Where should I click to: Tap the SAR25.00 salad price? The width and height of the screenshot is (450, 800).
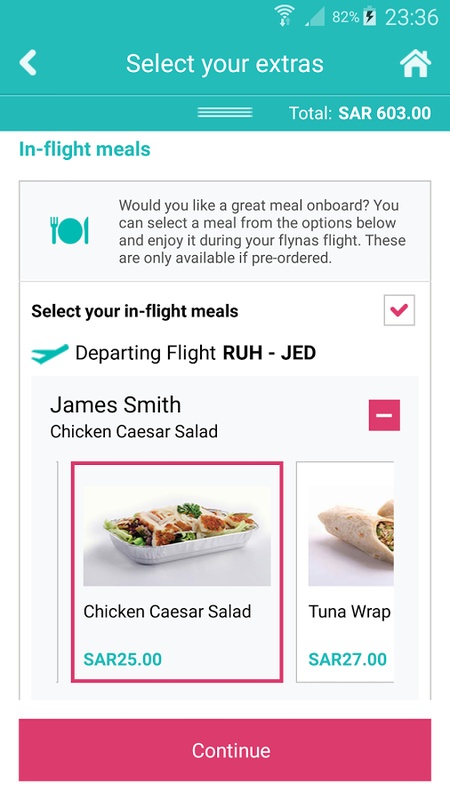(x=122, y=659)
